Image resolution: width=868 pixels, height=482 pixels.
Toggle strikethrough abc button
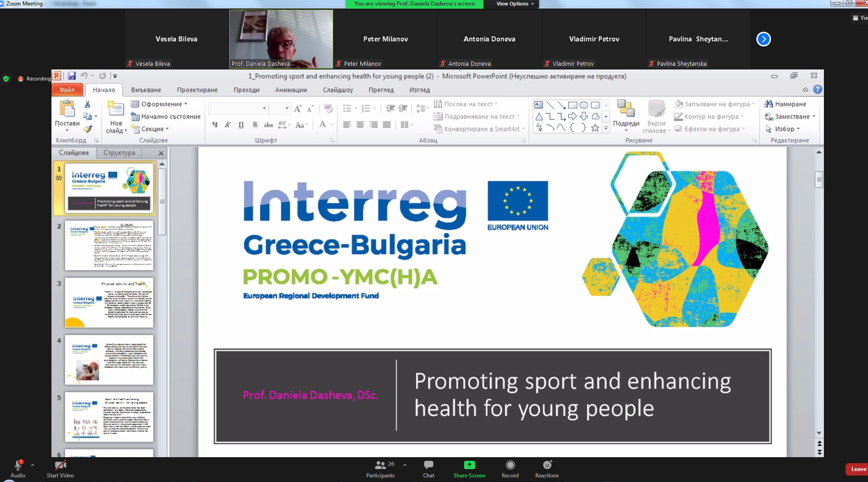pos(268,125)
